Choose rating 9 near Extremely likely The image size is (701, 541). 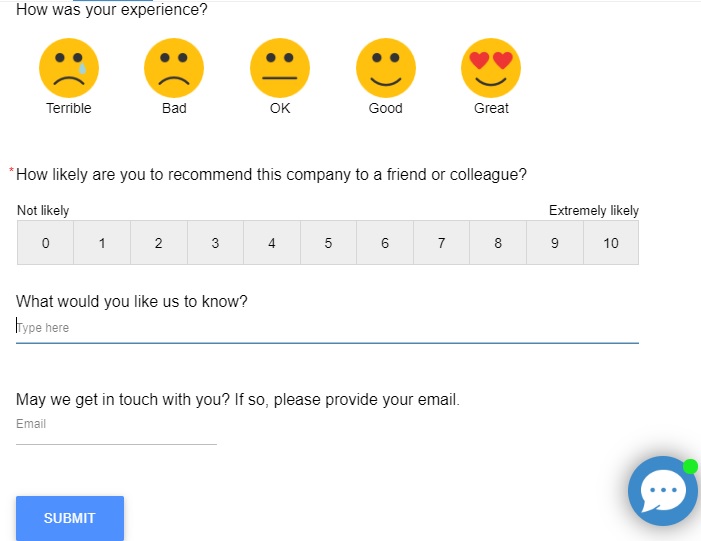[x=555, y=243]
